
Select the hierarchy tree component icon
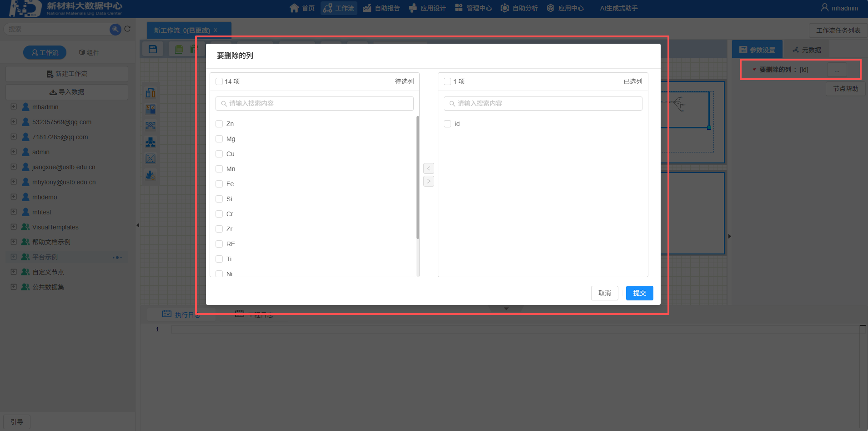[151, 142]
